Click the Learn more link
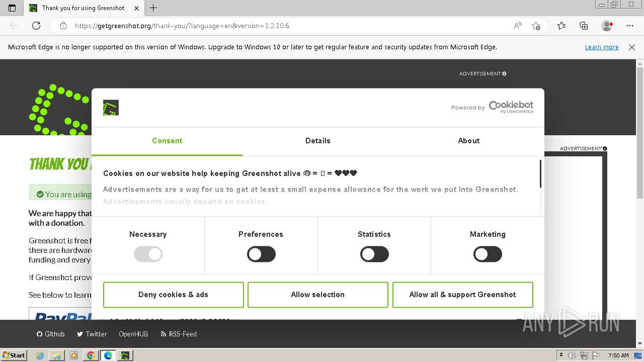 click(x=602, y=47)
